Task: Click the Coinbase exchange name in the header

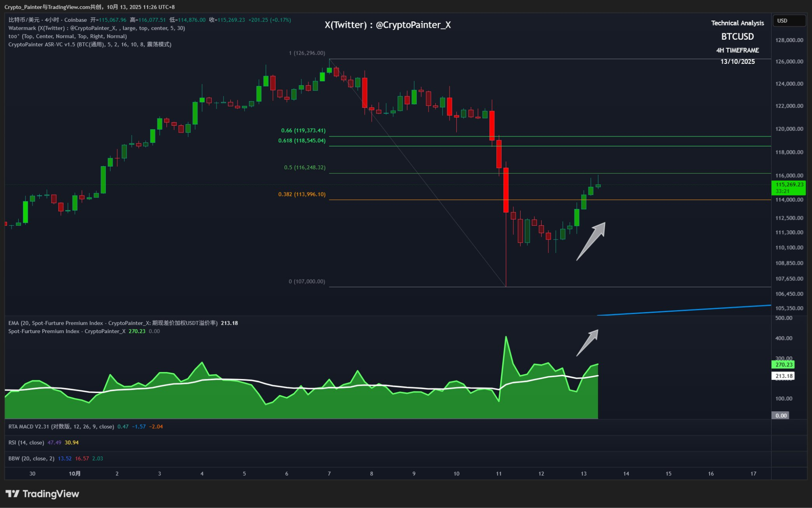Action: [75, 20]
